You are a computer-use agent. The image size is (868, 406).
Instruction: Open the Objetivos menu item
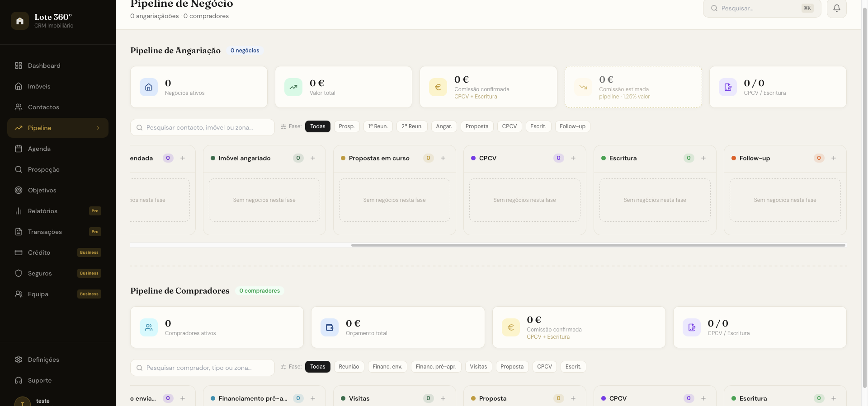tap(58, 190)
